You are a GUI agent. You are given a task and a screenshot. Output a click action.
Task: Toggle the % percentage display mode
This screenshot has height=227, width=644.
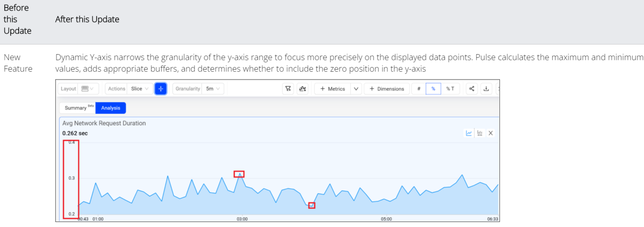tap(433, 89)
